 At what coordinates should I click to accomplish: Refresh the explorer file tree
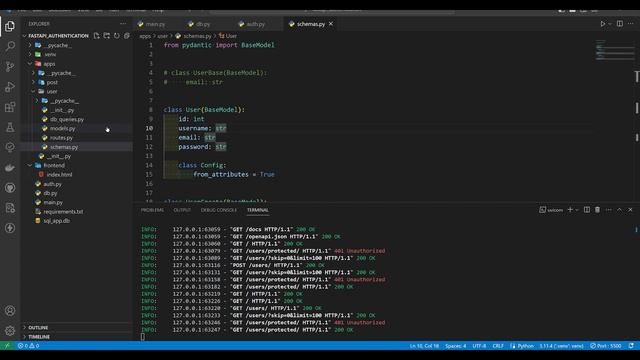point(117,36)
